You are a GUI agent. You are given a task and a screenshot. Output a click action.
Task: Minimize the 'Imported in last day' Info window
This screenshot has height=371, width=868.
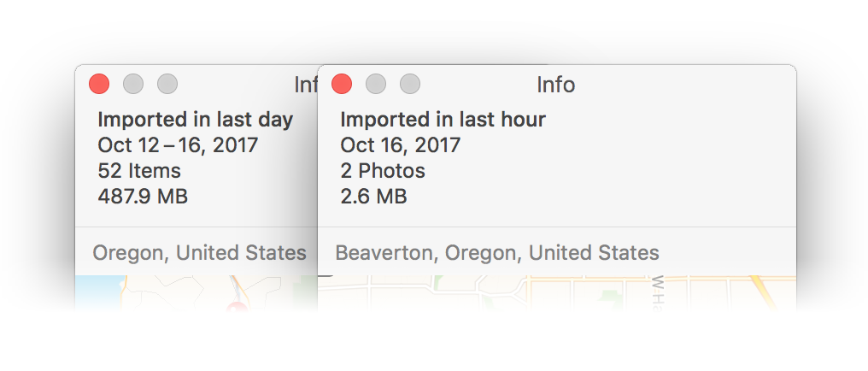click(133, 84)
